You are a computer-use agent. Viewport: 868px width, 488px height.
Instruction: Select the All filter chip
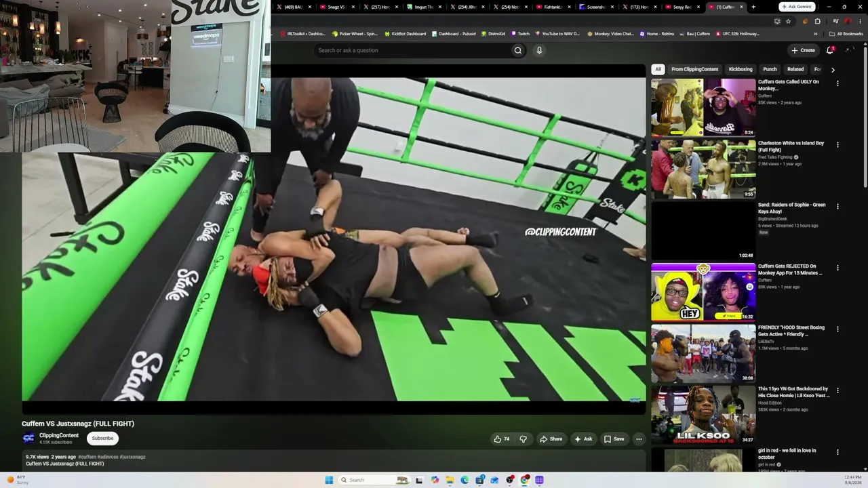[x=658, y=69]
